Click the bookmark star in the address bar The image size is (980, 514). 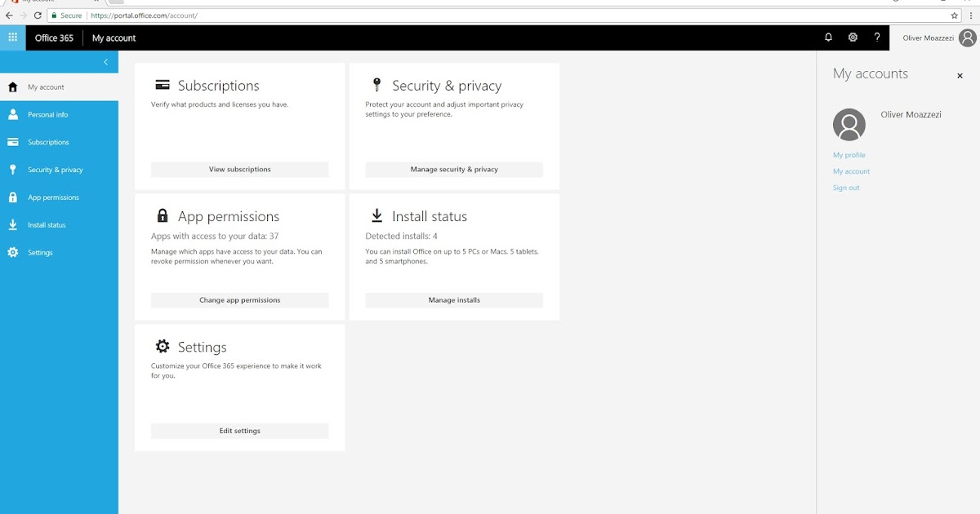tap(953, 15)
